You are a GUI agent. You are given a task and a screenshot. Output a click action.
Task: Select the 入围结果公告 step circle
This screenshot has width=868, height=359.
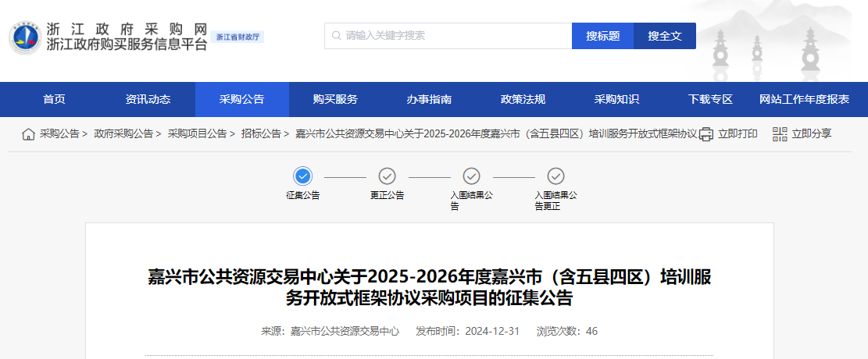tap(471, 176)
